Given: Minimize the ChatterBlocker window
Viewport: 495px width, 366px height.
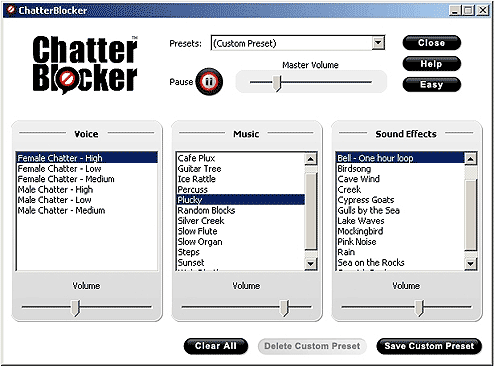Looking at the screenshot, I should point(455,10).
